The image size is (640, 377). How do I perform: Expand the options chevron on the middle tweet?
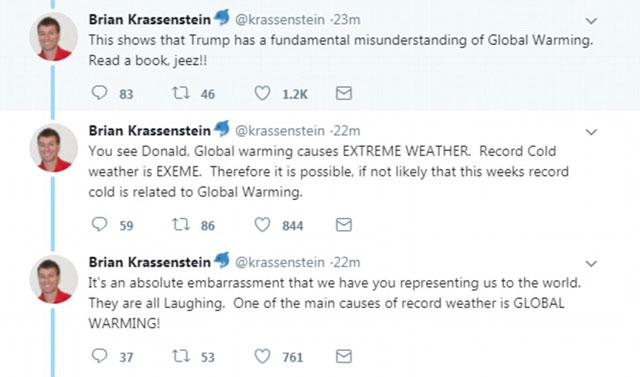(x=591, y=132)
